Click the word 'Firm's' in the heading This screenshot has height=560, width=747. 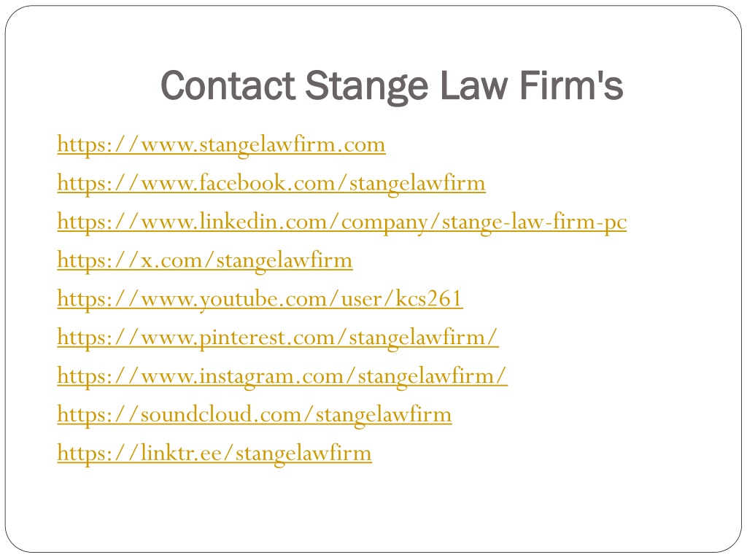[x=571, y=86]
